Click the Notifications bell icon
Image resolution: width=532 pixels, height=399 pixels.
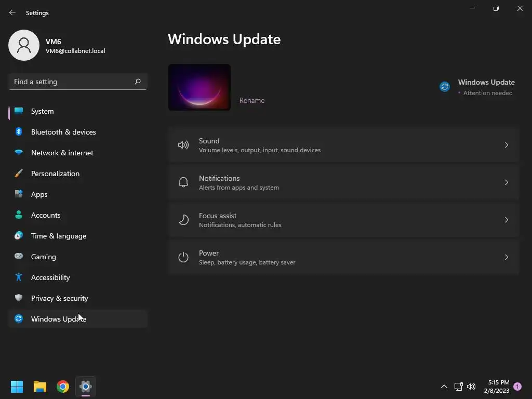pos(183,182)
